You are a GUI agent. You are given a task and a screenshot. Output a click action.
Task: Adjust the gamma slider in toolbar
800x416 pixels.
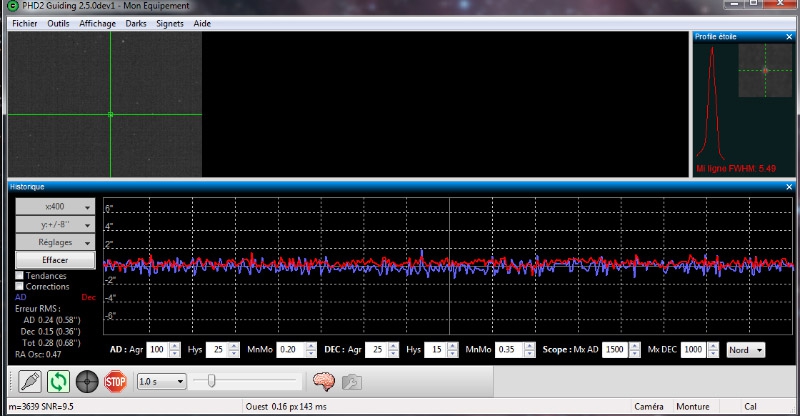tap(211, 381)
